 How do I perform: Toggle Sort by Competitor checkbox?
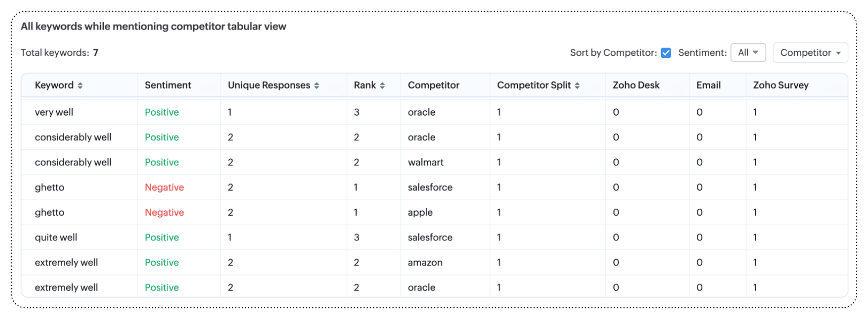pyautogui.click(x=666, y=53)
